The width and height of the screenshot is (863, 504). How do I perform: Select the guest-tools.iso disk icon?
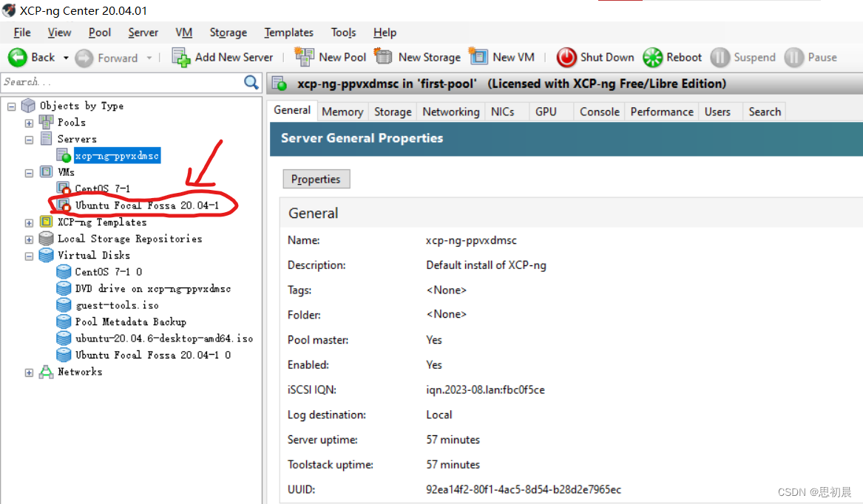pyautogui.click(x=64, y=304)
